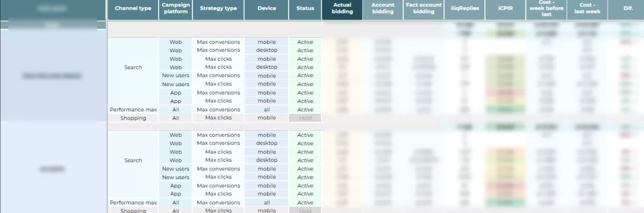Select the Cost - last week header
Screen dimensions: 644x213
587,8
